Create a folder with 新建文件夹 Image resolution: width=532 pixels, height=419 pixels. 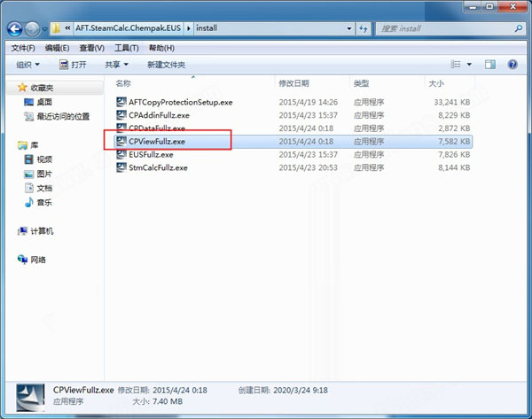pos(167,65)
